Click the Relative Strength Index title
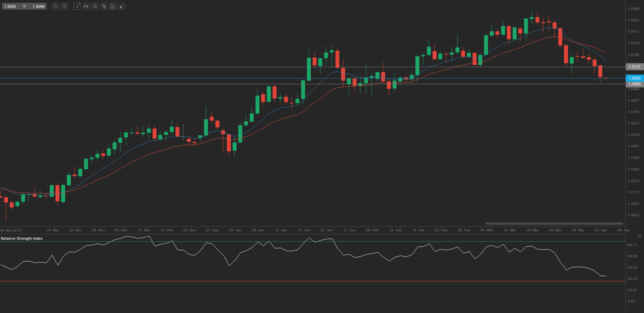Viewport: 644px width, 313px height. pos(22,239)
